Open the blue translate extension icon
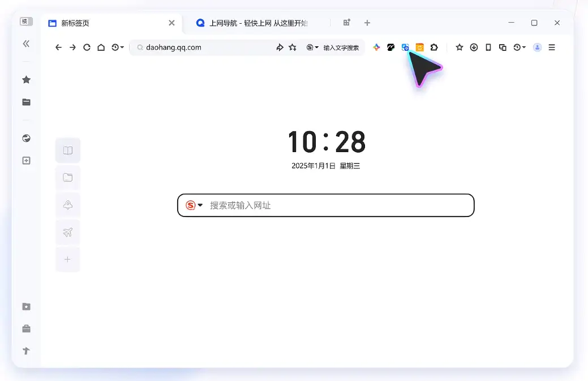588x381 pixels. (x=405, y=47)
